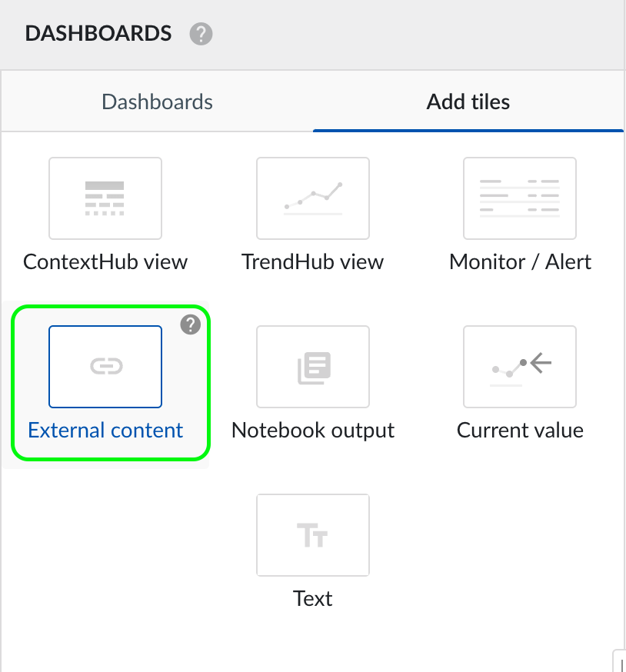Open the External content tile help icon
Screen dimensions: 626x672
190,325
